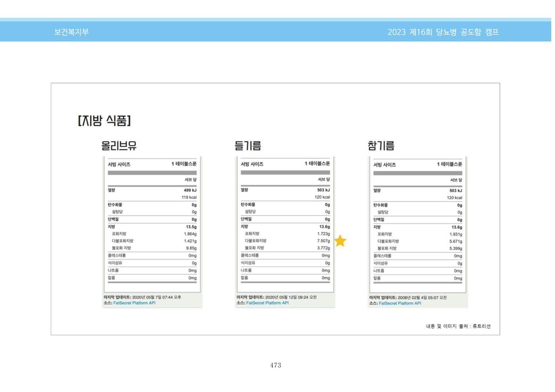Click the 13.6g 지방 value in 참기름 label

click(457, 227)
